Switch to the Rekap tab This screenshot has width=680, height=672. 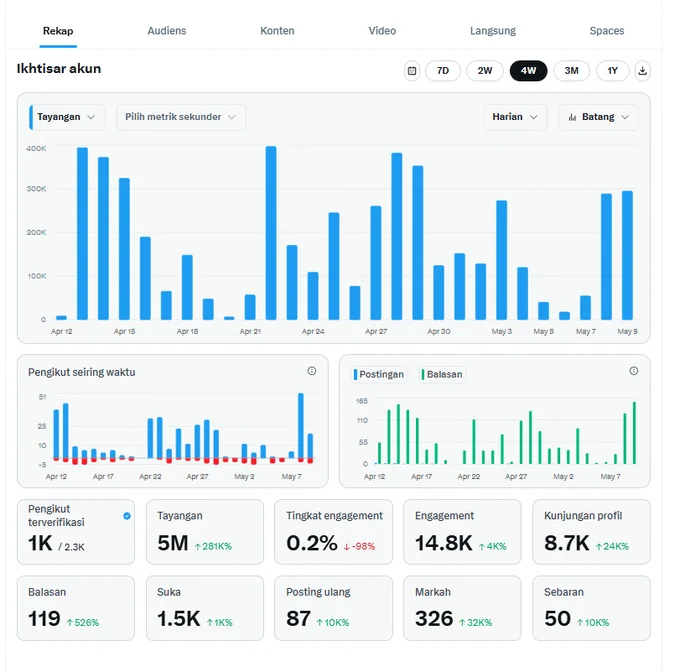58,31
